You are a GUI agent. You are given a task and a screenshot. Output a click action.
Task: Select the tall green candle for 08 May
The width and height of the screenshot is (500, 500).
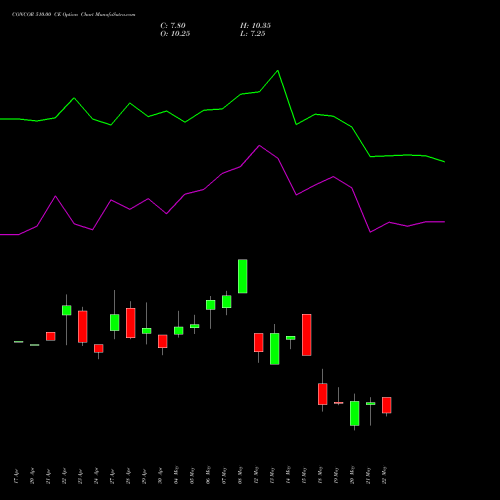[x=243, y=276]
